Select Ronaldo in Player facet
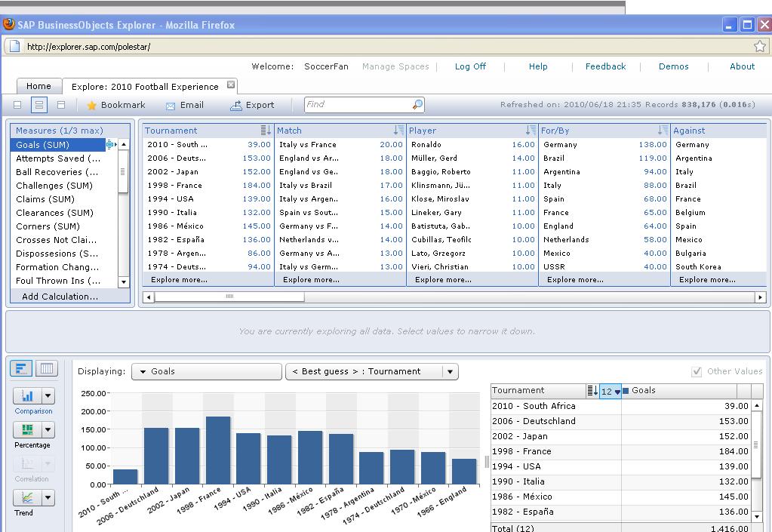Screen dimensions: 772x532 [x=472, y=145]
